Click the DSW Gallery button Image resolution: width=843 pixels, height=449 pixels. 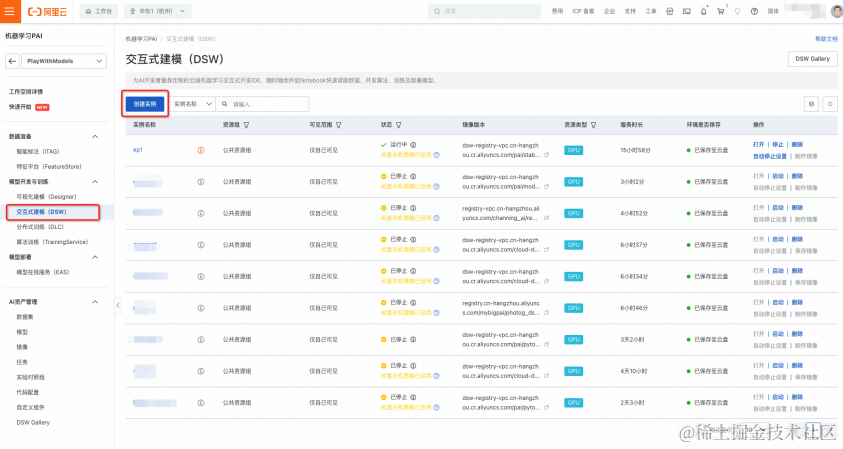tap(812, 59)
